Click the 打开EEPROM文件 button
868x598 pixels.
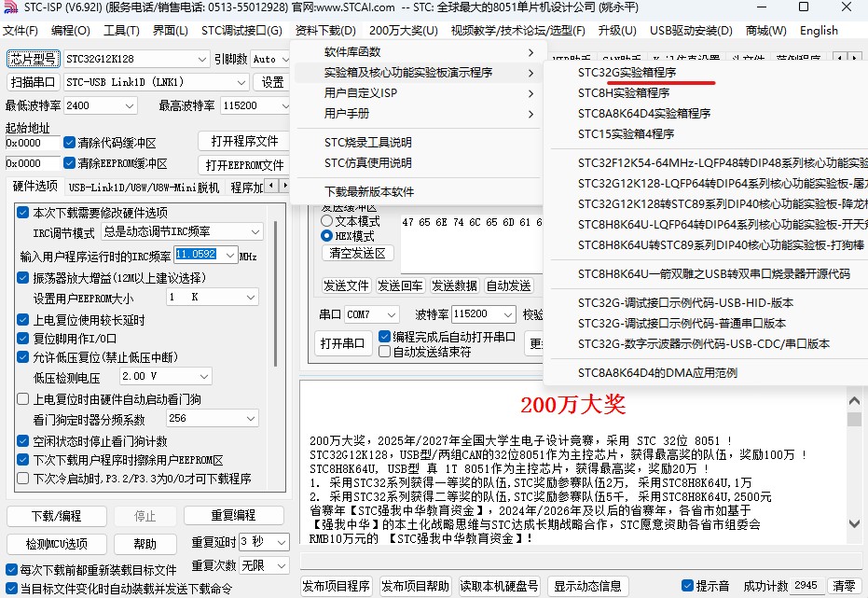(244, 165)
